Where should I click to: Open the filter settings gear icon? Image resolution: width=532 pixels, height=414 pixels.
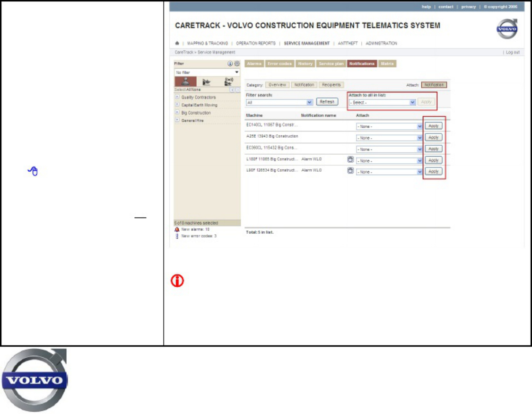pos(237,63)
